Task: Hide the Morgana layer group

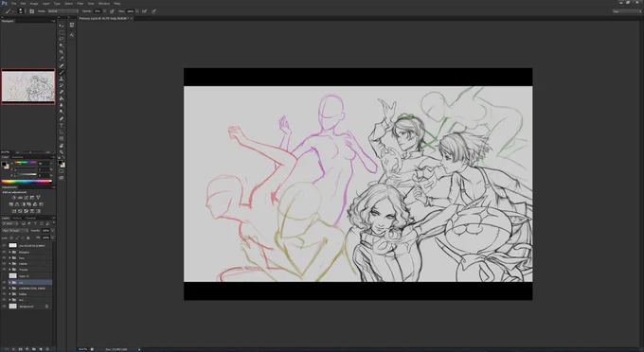Action: 4,252
